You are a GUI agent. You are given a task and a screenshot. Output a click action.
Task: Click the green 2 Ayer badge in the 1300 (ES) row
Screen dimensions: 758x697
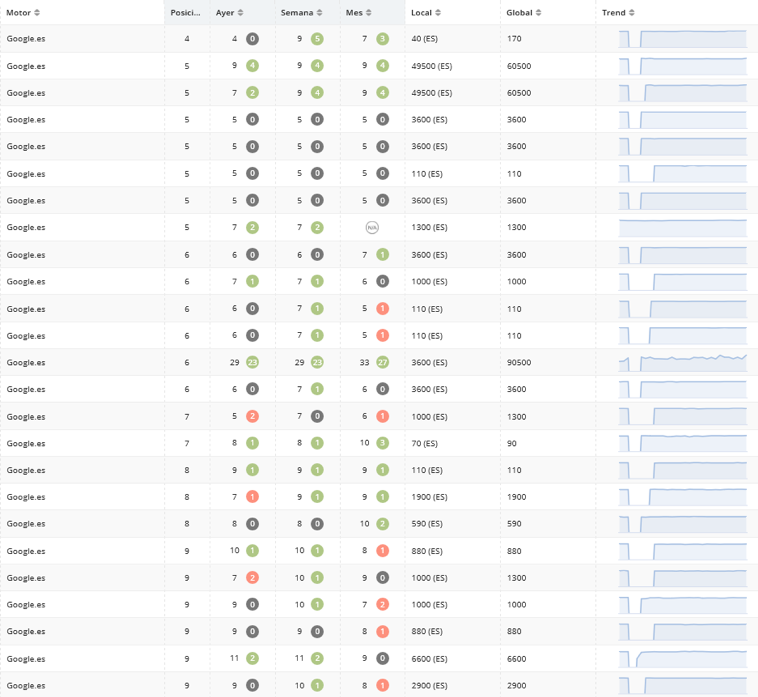[x=252, y=228]
